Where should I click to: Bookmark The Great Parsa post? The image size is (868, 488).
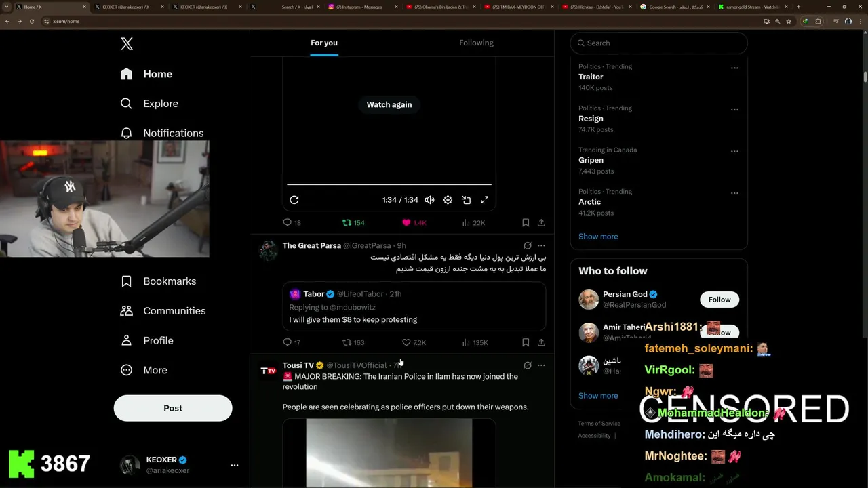(526, 342)
